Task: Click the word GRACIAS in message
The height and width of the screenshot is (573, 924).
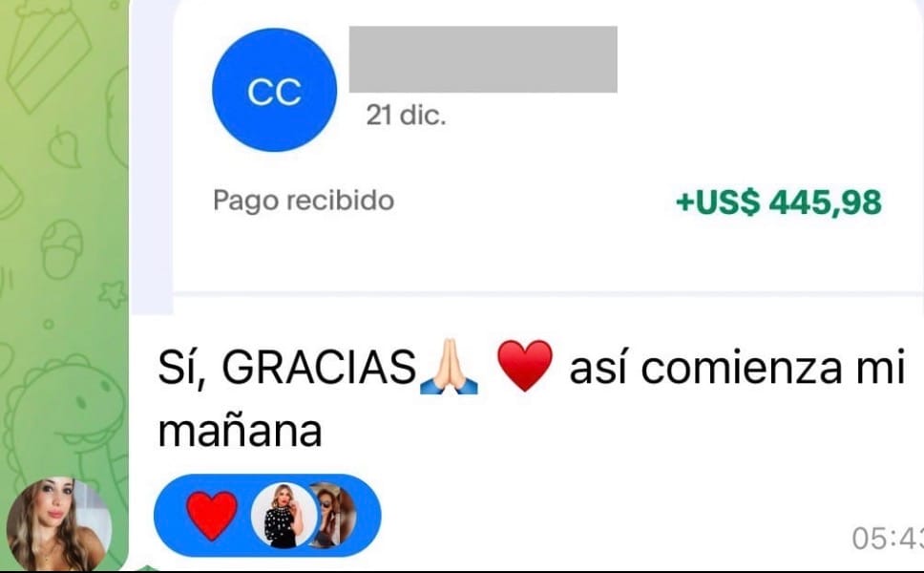Action: point(319,367)
